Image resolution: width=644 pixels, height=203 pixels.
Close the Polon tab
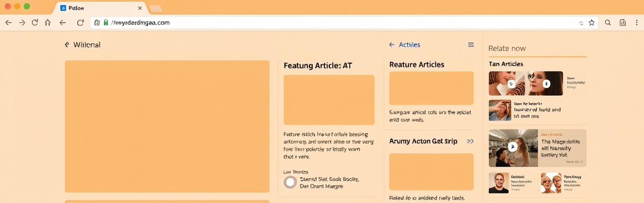click(140, 8)
